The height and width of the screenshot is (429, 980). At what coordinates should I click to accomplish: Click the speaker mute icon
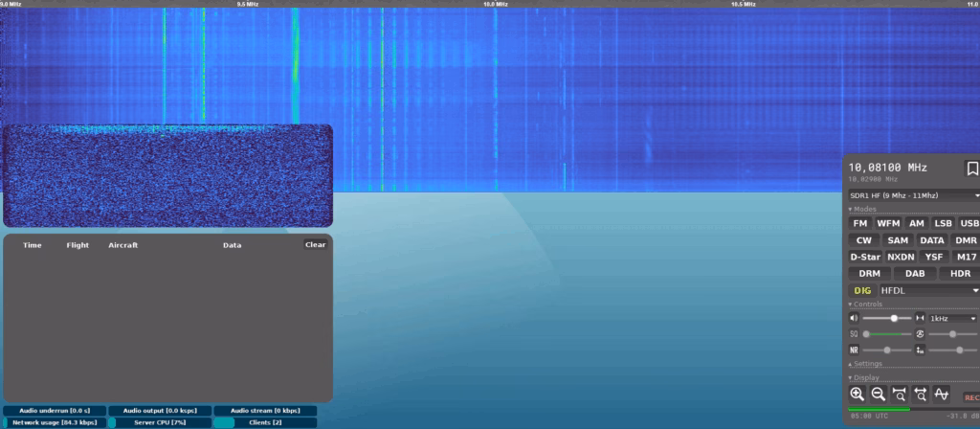[854, 318]
